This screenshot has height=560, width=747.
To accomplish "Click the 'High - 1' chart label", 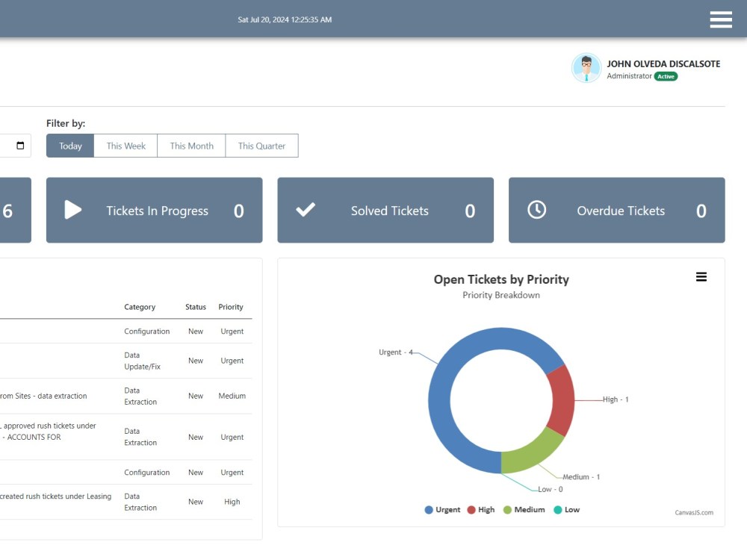I will coord(616,399).
